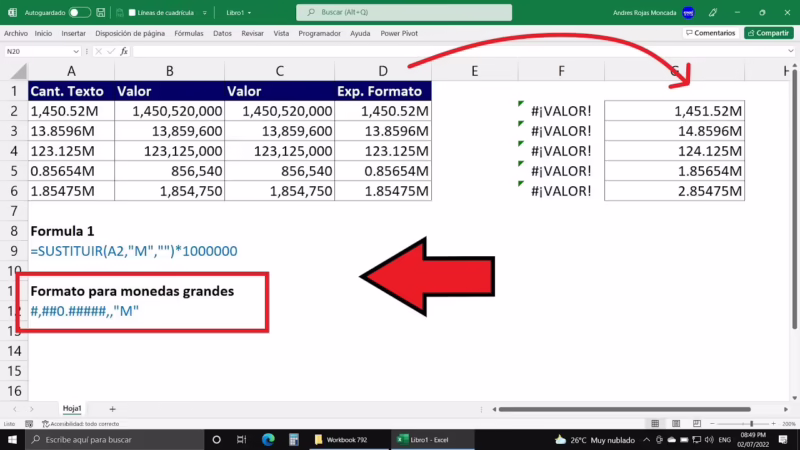
Task: Select cell G4 containing 124.125M
Action: coord(674,151)
